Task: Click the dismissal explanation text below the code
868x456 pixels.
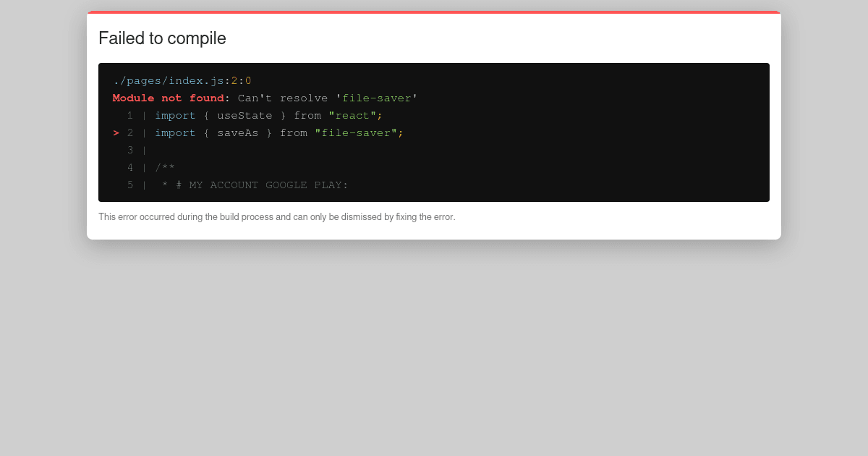Action: point(277,216)
